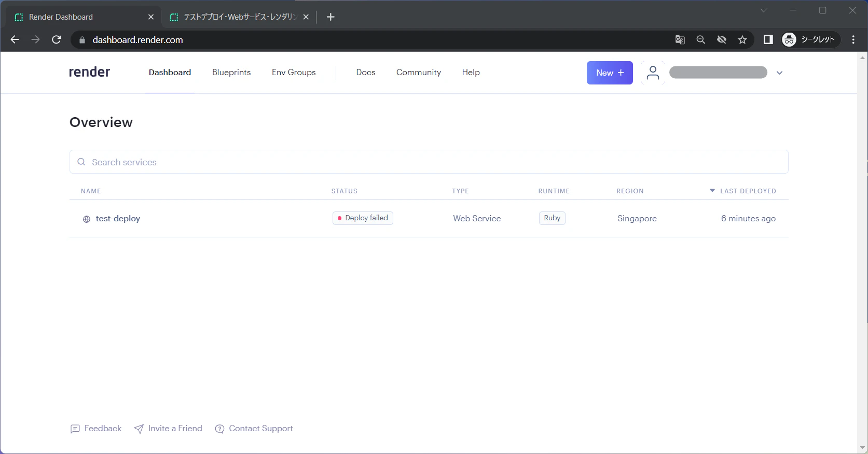Go to the Env Groups section
Image resolution: width=868 pixels, height=454 pixels.
point(294,73)
